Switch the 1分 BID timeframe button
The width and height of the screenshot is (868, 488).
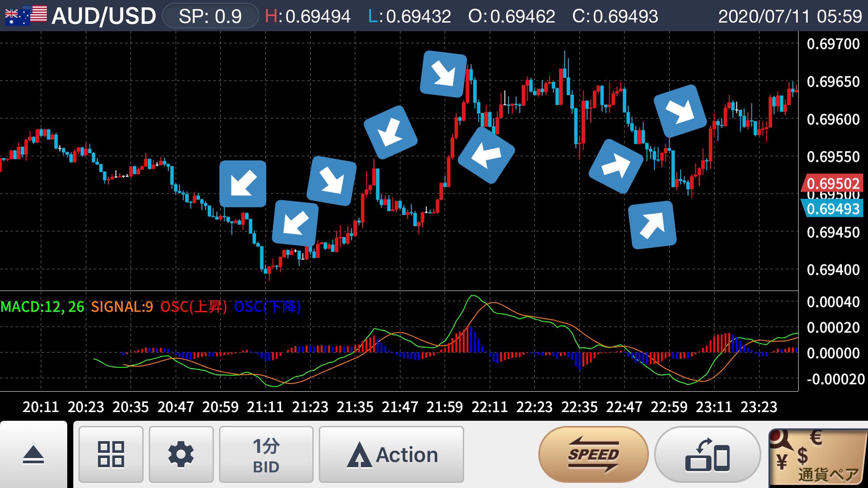(x=266, y=454)
